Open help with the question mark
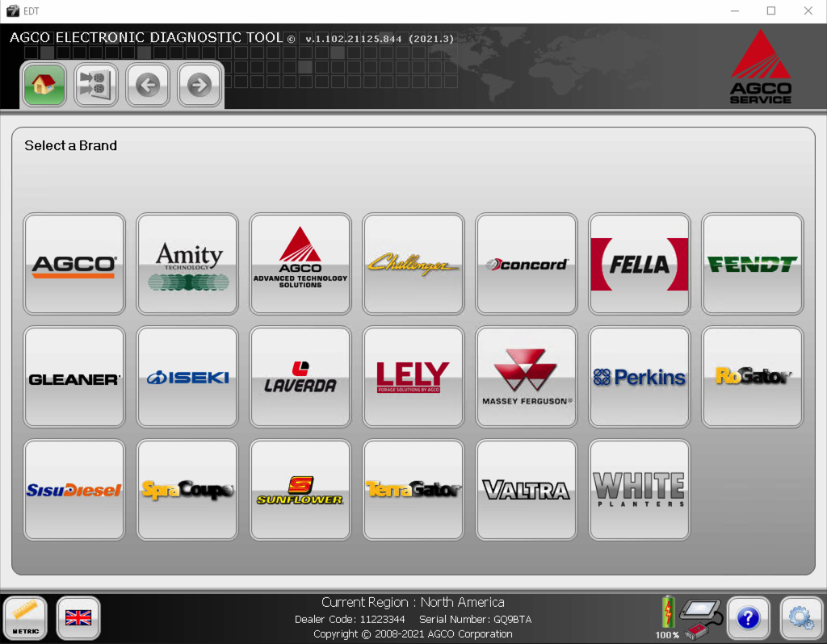The width and height of the screenshot is (827, 644). (x=748, y=618)
